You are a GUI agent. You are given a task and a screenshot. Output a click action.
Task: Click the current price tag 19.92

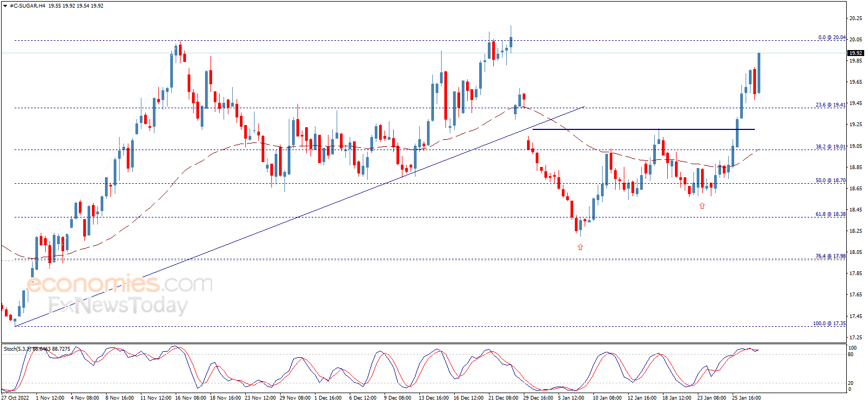(x=855, y=53)
